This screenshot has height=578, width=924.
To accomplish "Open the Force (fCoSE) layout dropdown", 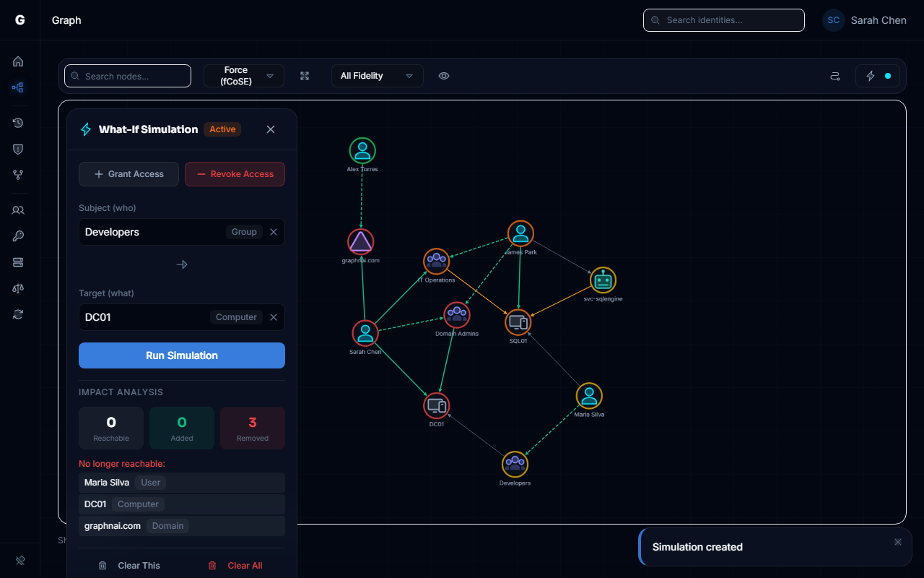I will (244, 75).
